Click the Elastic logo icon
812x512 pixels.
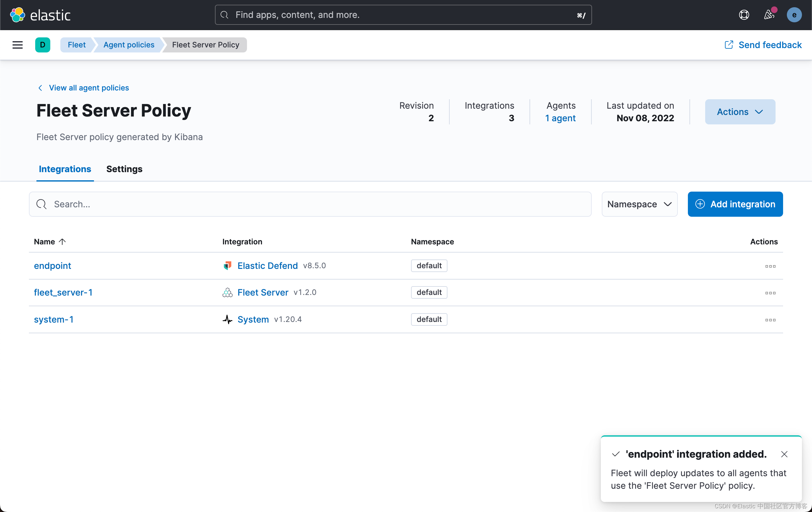[18, 15]
